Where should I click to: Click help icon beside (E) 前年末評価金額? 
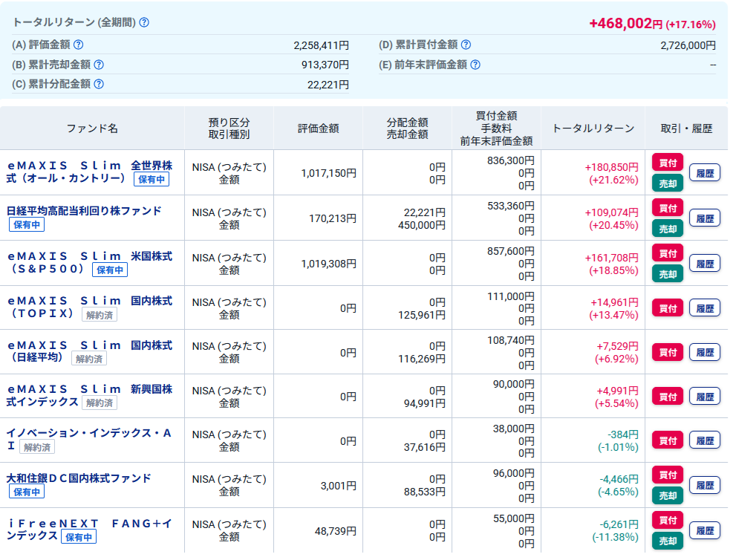tap(475, 65)
